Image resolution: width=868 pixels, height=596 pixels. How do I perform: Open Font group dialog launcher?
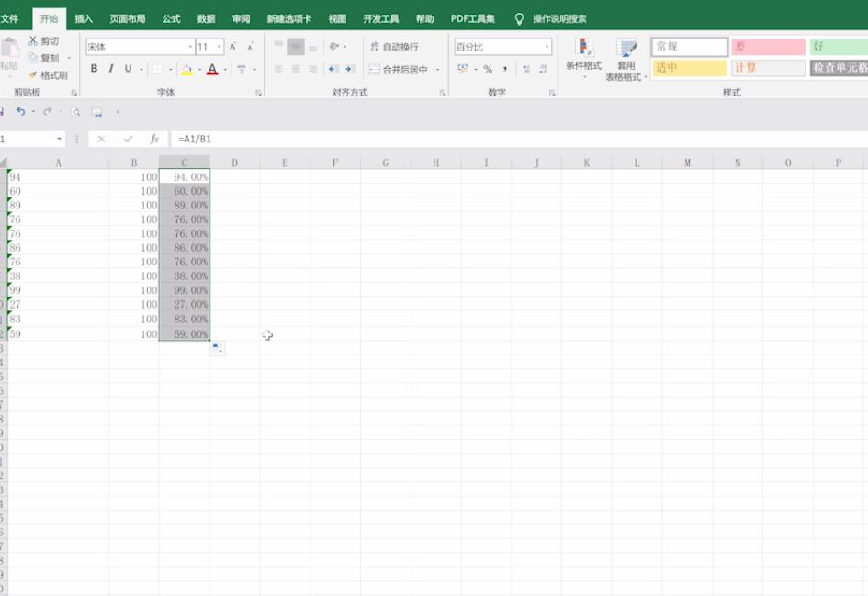(x=258, y=93)
